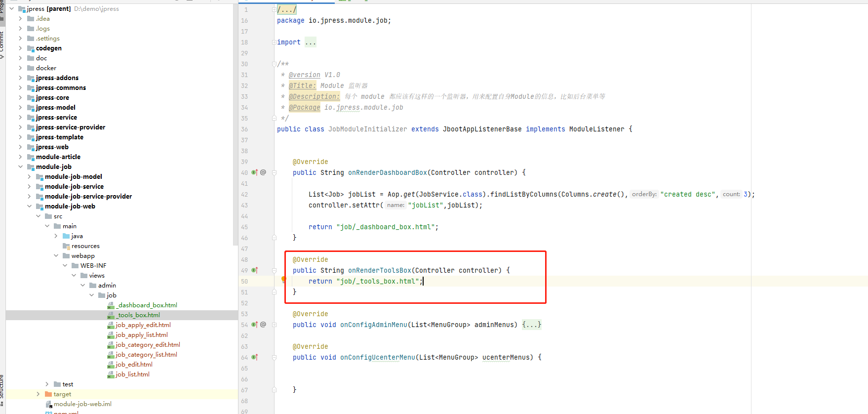Fold the onRenderDashboardBox method at line 40
The width and height of the screenshot is (868, 414).
pyautogui.click(x=274, y=172)
